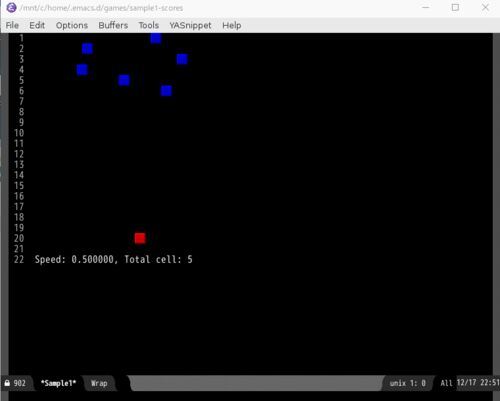Click the blue cell on line 1
The image size is (500, 401).
[156, 38]
